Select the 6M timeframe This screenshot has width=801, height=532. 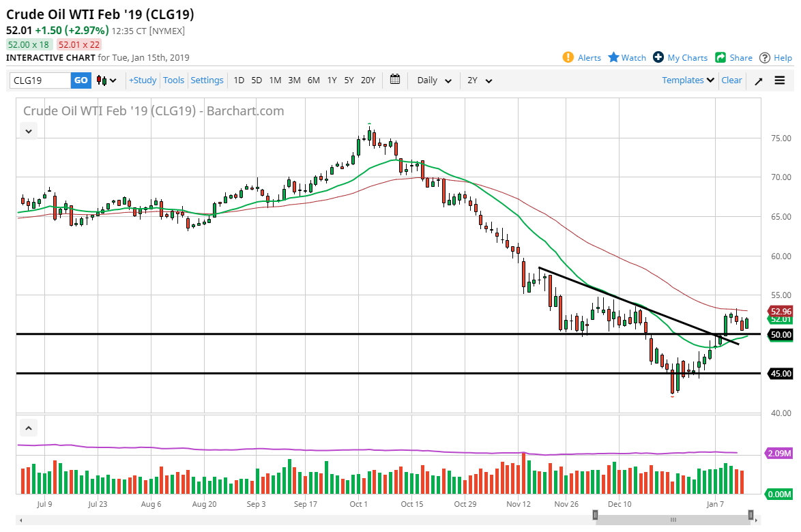313,80
